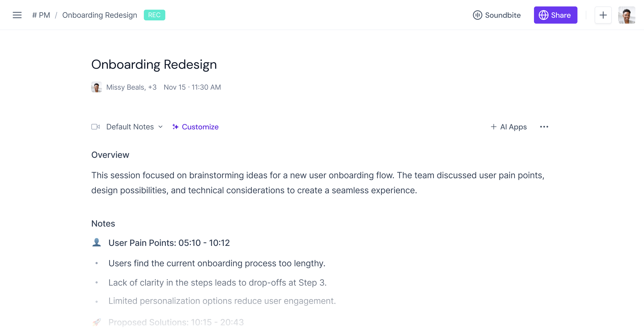This screenshot has width=644, height=335.
Task: Click the rocket icon beside Proposed Solutions
Action: pyautogui.click(x=97, y=322)
